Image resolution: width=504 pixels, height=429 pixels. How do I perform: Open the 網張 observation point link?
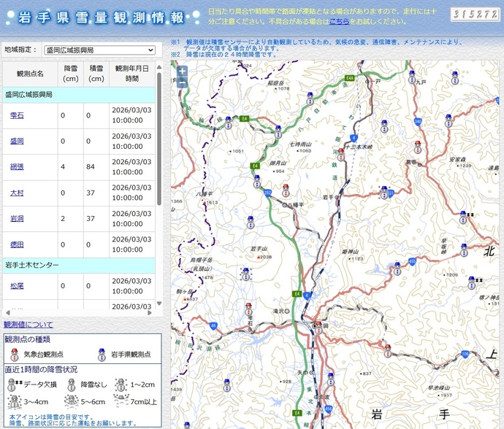tap(17, 166)
